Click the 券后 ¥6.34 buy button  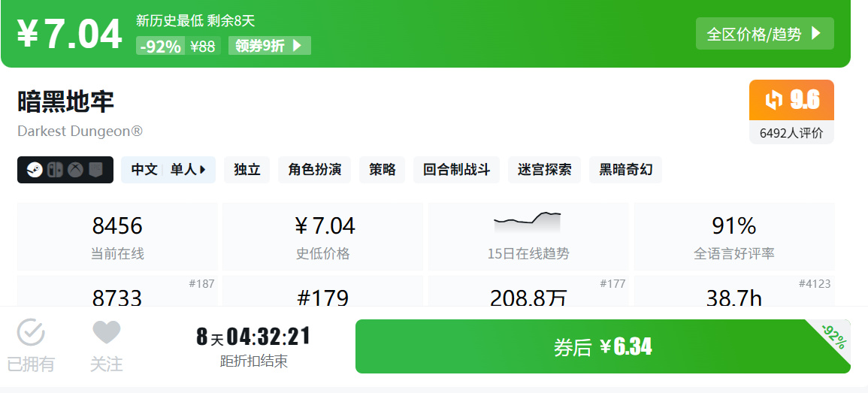click(603, 346)
